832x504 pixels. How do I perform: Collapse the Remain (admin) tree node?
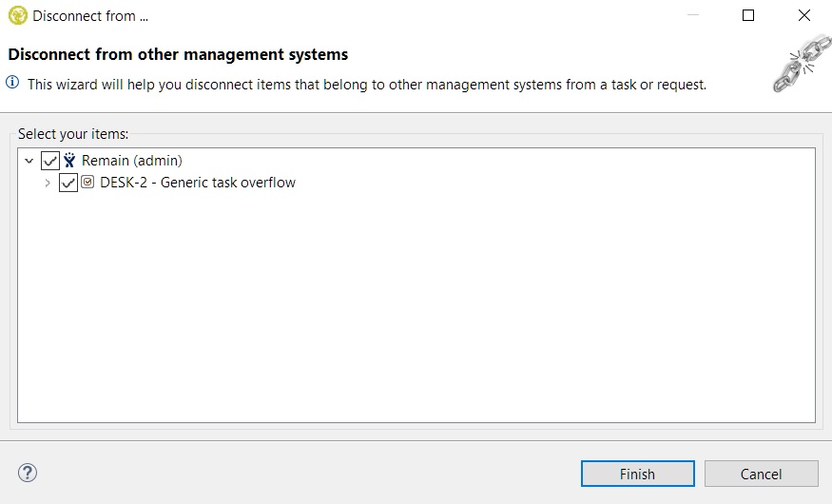[x=29, y=161]
